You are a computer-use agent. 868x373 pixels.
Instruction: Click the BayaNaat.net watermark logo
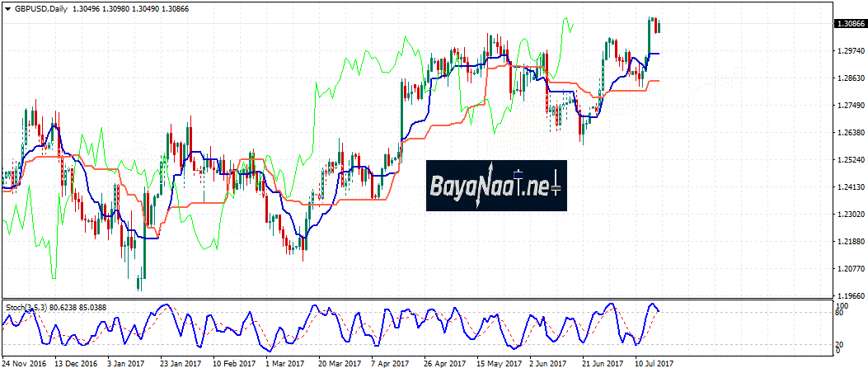(496, 185)
